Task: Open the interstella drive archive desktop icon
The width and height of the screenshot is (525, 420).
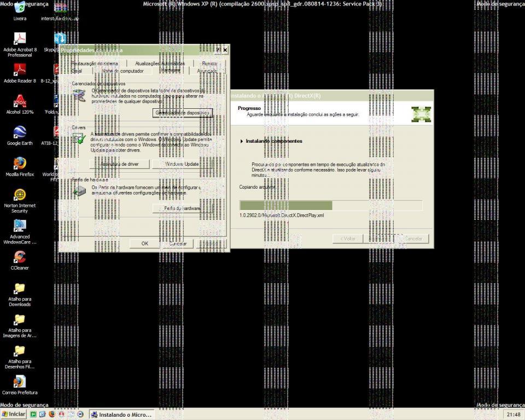Action: click(x=60, y=11)
